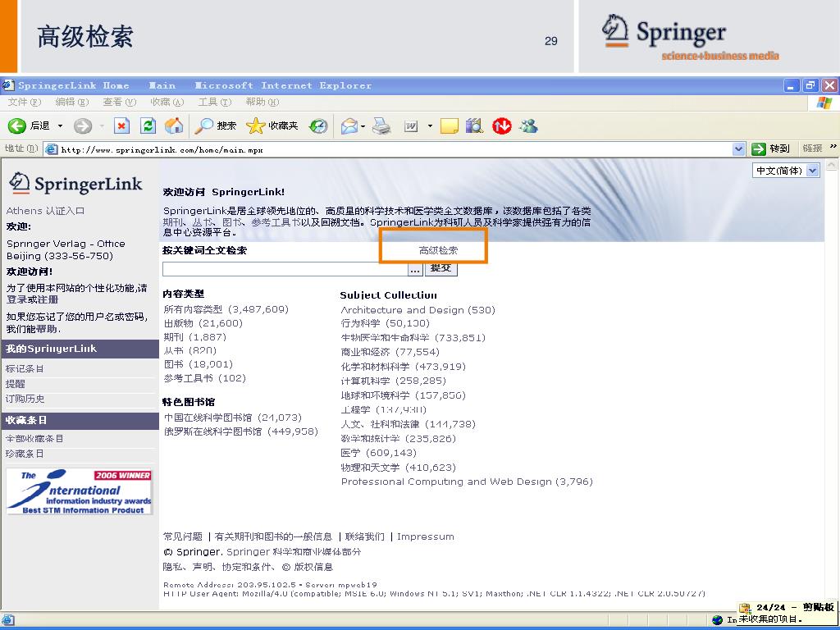The width and height of the screenshot is (840, 630).
Task: Open the 高级检索 advanced search link
Action: click(438, 250)
